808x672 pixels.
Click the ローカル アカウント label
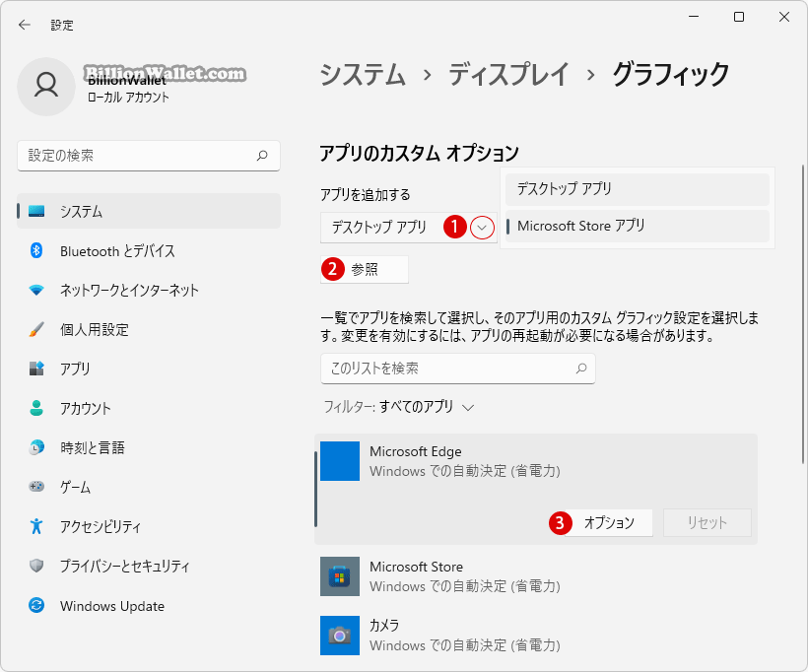(x=128, y=97)
